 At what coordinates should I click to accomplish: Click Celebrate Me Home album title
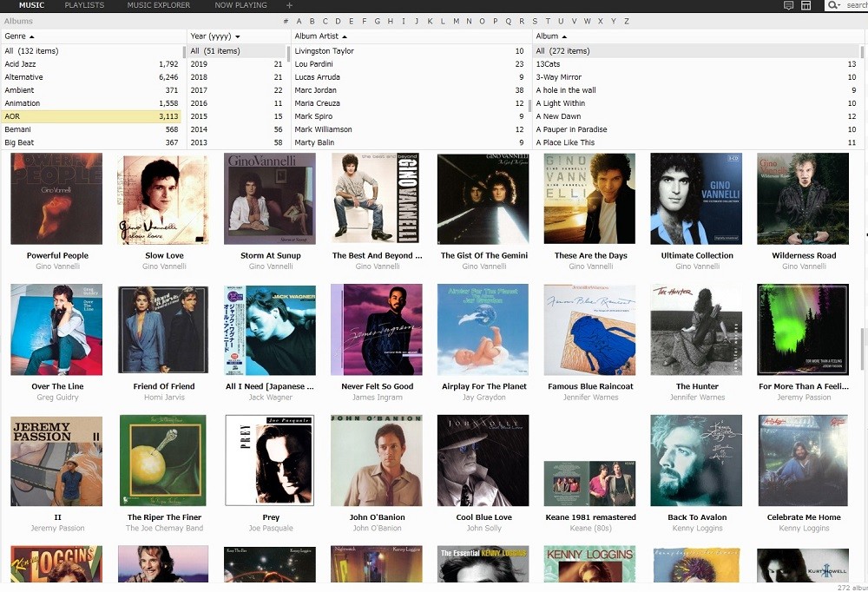coord(804,517)
